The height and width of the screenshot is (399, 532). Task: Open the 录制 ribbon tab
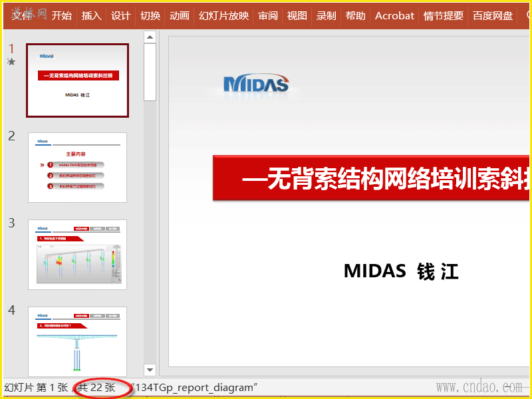click(327, 15)
